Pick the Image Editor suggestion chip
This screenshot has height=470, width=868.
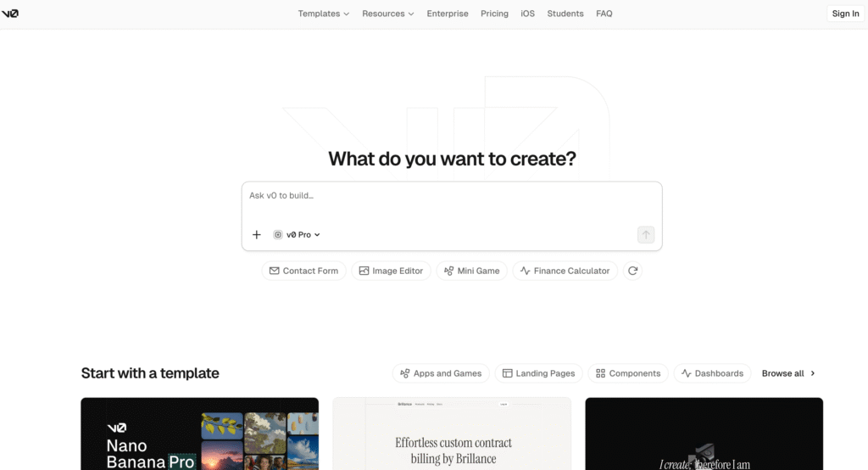[x=391, y=271]
